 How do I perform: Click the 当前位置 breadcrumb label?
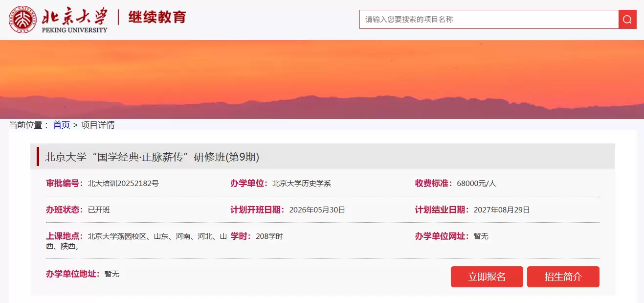[x=29, y=125]
